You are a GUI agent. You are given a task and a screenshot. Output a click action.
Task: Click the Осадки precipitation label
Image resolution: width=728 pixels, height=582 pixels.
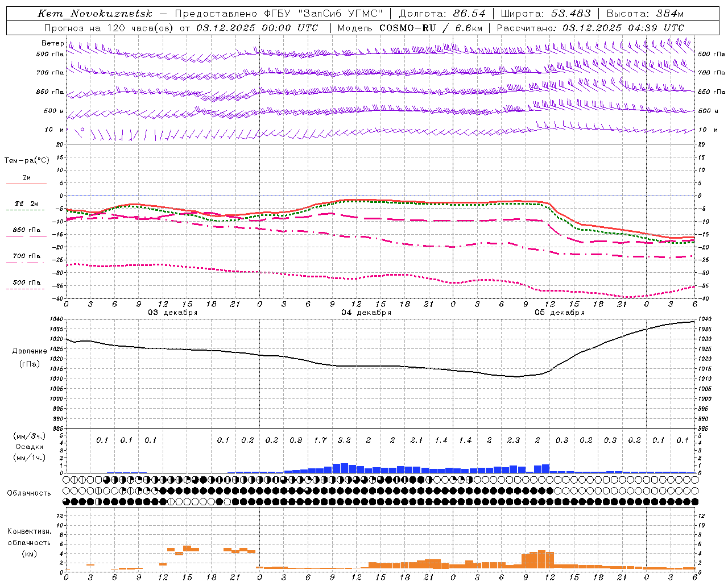point(30,447)
